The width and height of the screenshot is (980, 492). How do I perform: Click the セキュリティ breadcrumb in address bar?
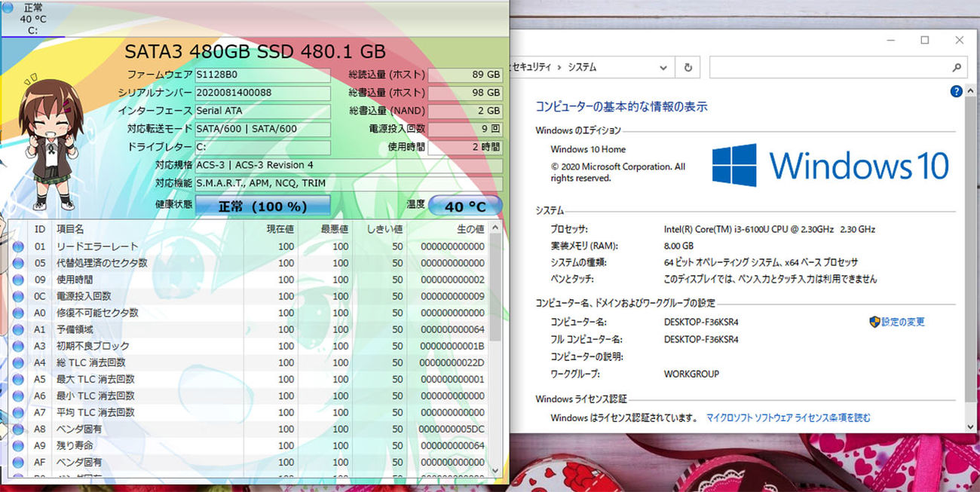point(532,67)
